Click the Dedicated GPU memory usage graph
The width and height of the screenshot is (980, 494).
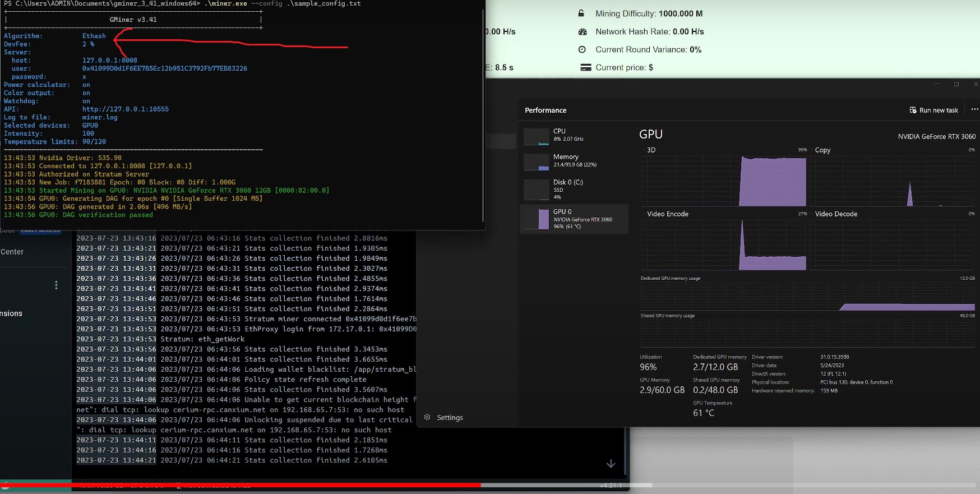click(807, 297)
